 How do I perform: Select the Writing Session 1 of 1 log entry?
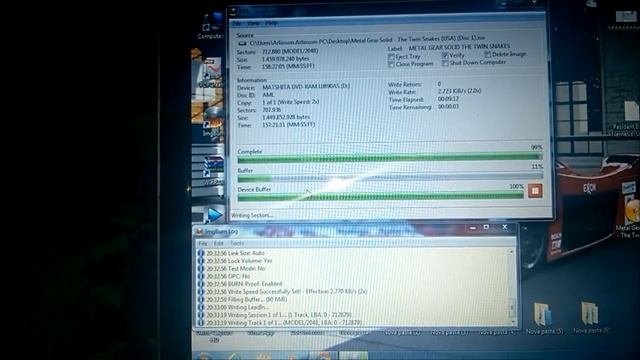tap(279, 315)
